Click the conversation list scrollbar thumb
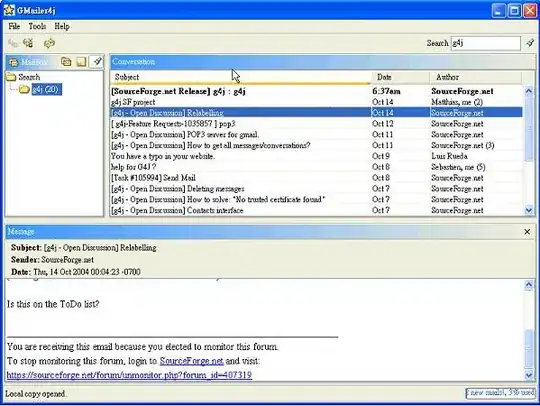This screenshot has height=406, width=540. pos(529,128)
